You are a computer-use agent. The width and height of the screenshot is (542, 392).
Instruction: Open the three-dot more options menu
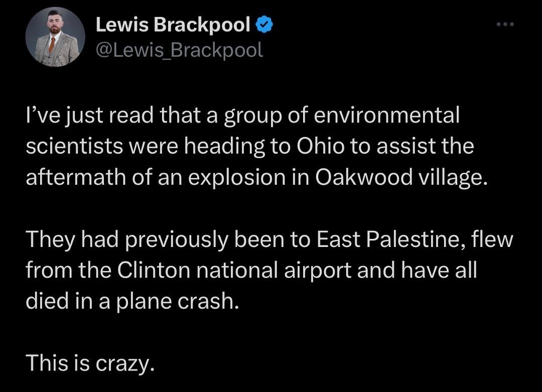[x=505, y=24]
